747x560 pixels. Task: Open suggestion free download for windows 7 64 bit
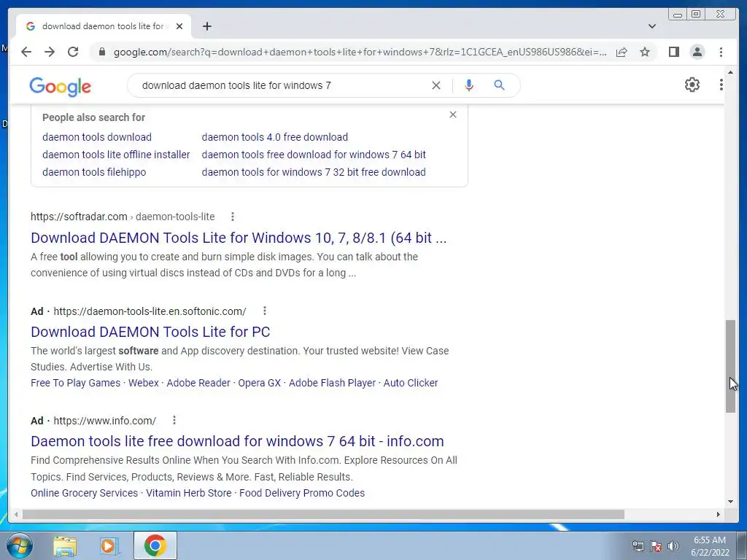click(314, 155)
